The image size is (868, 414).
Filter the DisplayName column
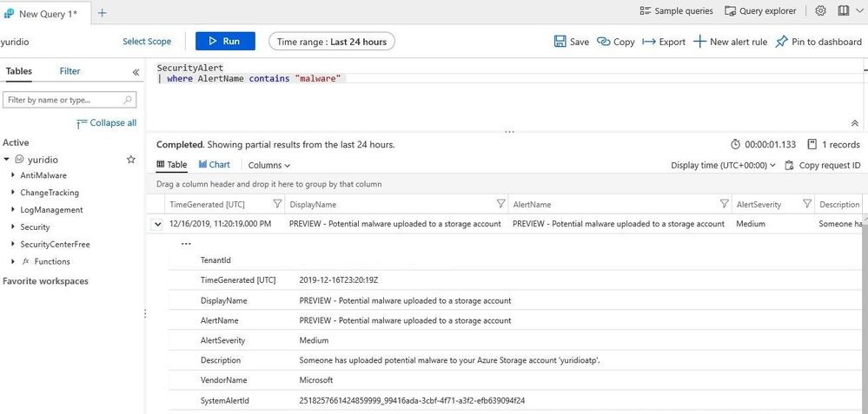pos(500,204)
